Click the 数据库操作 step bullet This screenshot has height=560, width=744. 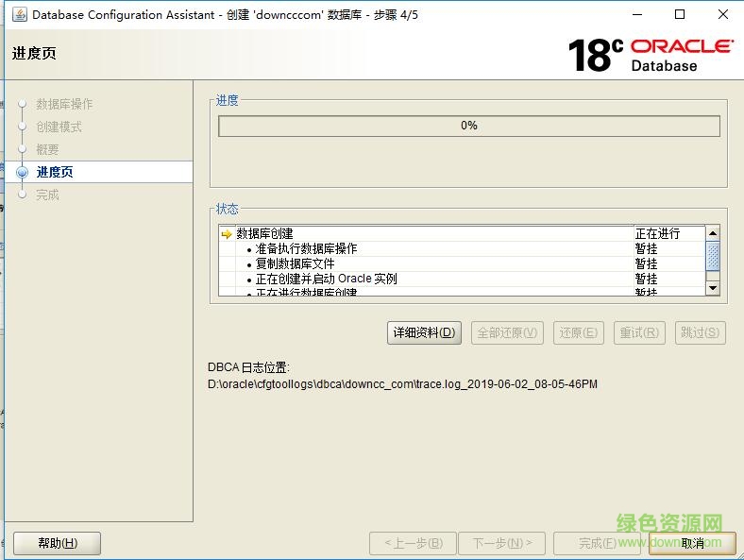coord(22,104)
